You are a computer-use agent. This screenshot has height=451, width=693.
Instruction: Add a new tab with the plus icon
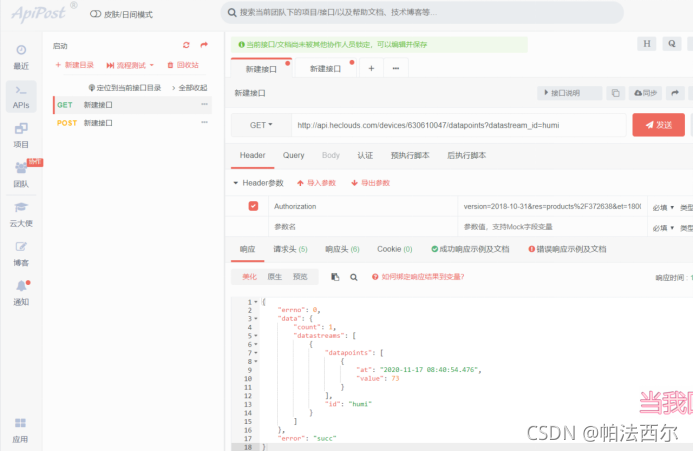pos(371,69)
